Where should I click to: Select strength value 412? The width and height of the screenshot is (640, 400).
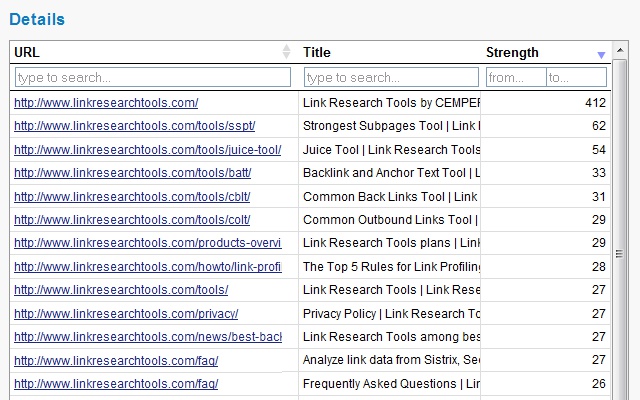pyautogui.click(x=596, y=103)
